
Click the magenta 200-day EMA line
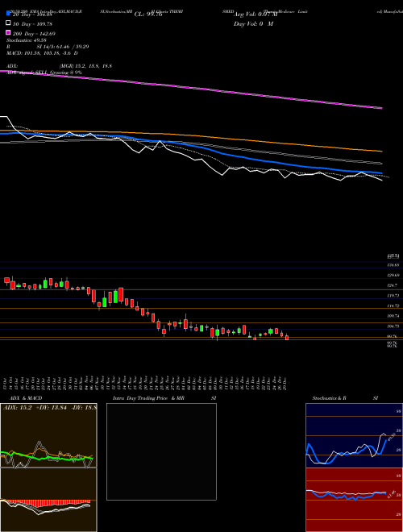click(191, 88)
